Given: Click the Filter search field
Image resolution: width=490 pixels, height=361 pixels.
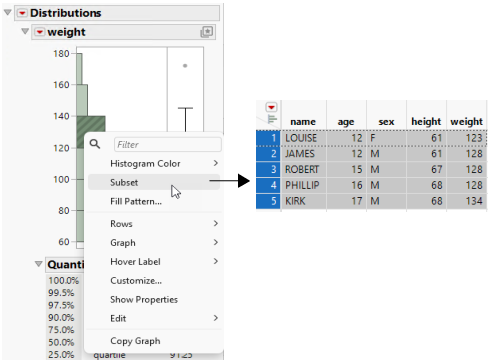Looking at the screenshot, I should (x=168, y=144).
